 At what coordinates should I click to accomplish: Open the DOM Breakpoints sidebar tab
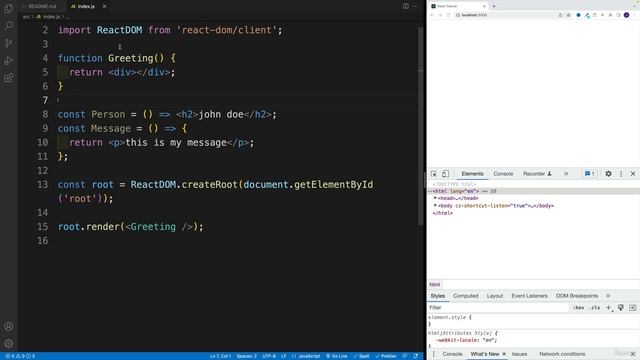(577, 296)
